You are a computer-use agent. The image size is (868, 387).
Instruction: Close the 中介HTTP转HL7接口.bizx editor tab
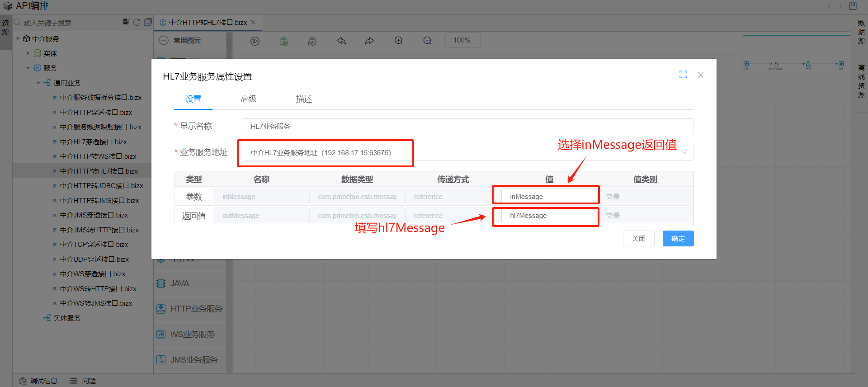[253, 22]
